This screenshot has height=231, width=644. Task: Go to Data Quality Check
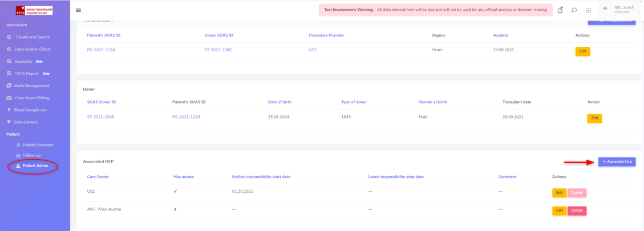pos(33,49)
